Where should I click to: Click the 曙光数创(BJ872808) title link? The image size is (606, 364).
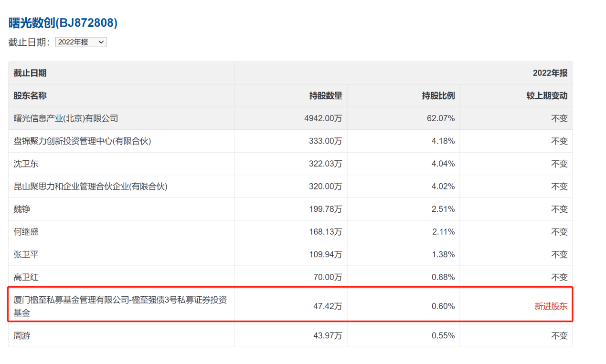click(x=63, y=23)
